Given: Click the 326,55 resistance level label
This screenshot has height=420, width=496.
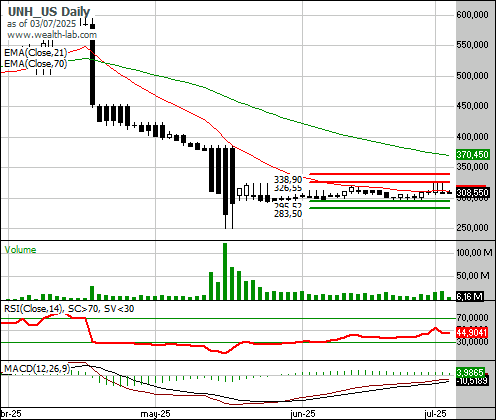Looking at the screenshot, I should (288, 188).
